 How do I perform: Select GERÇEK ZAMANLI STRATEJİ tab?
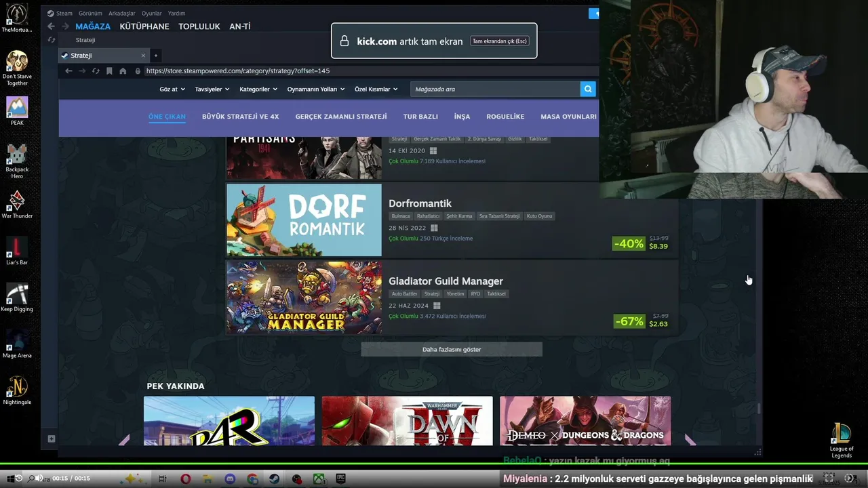341,117
